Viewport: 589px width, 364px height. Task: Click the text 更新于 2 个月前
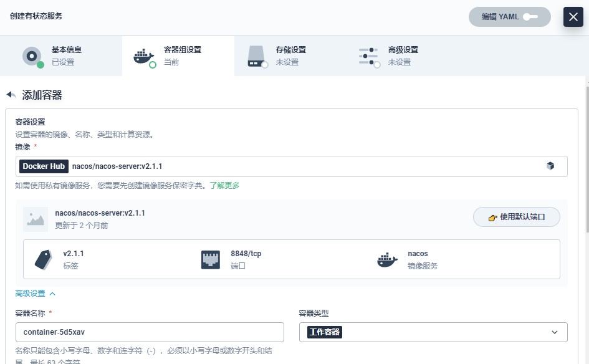(x=82, y=226)
